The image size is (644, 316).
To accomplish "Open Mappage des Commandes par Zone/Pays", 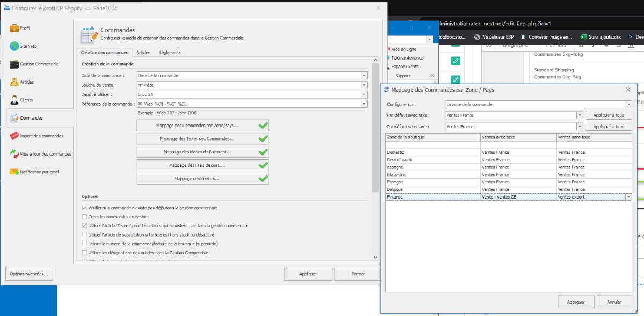I will tap(203, 126).
